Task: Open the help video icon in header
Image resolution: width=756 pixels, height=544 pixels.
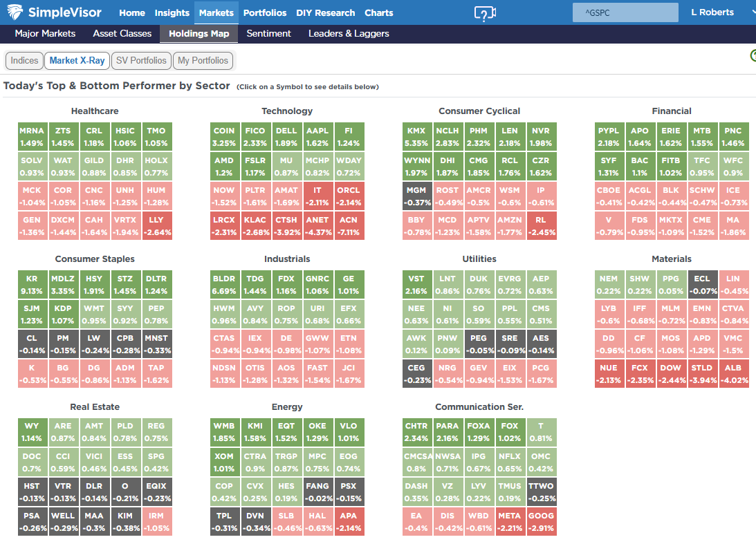Action: [x=485, y=13]
